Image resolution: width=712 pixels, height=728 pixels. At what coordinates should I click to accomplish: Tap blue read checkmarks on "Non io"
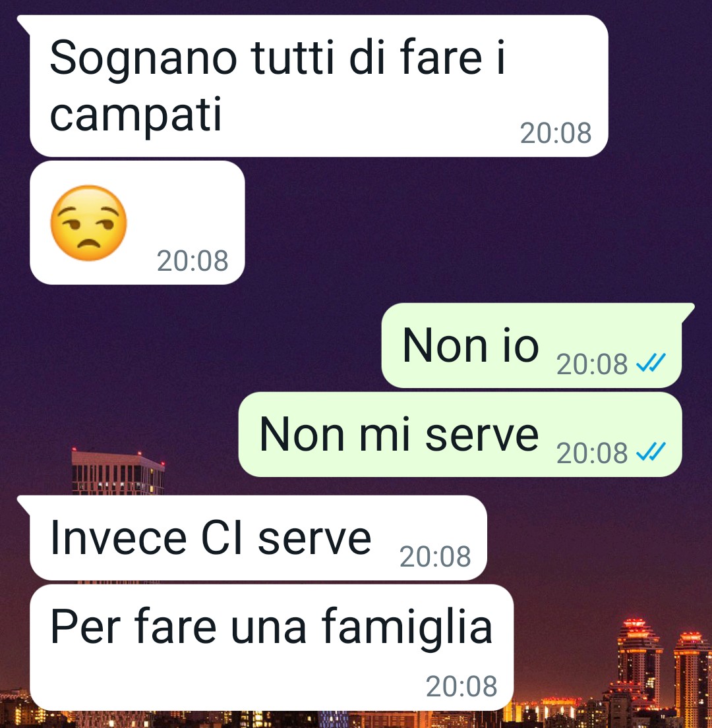(651, 362)
